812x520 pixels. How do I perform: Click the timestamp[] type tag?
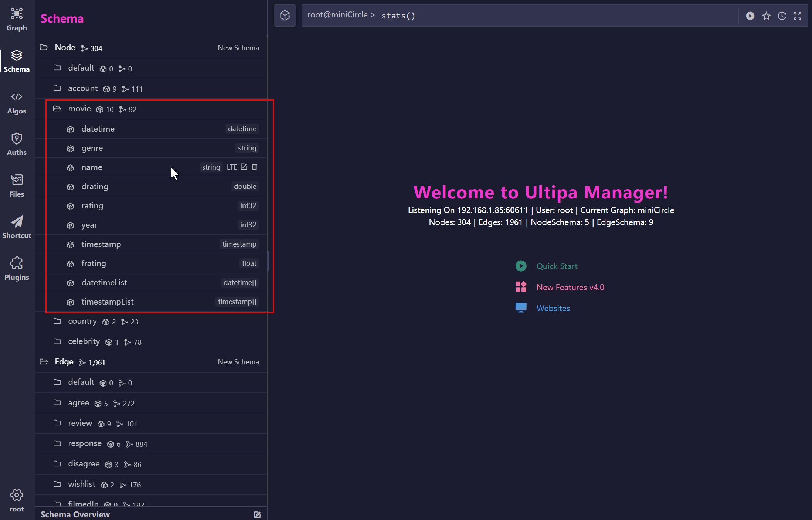click(237, 302)
